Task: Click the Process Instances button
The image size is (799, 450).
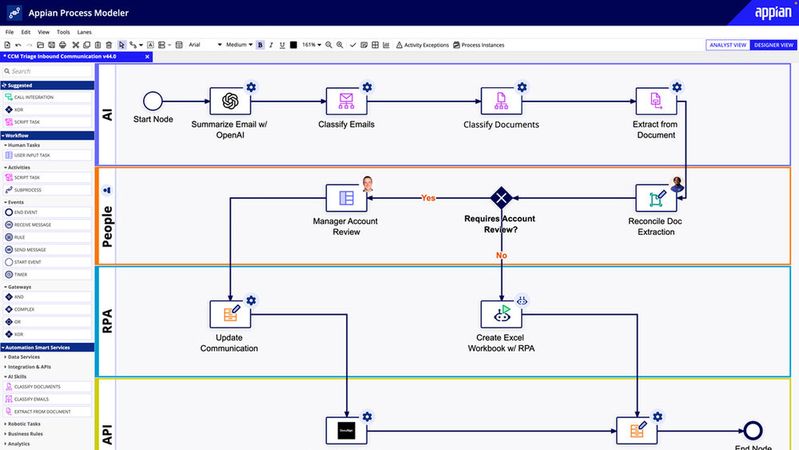Action: [x=478, y=45]
